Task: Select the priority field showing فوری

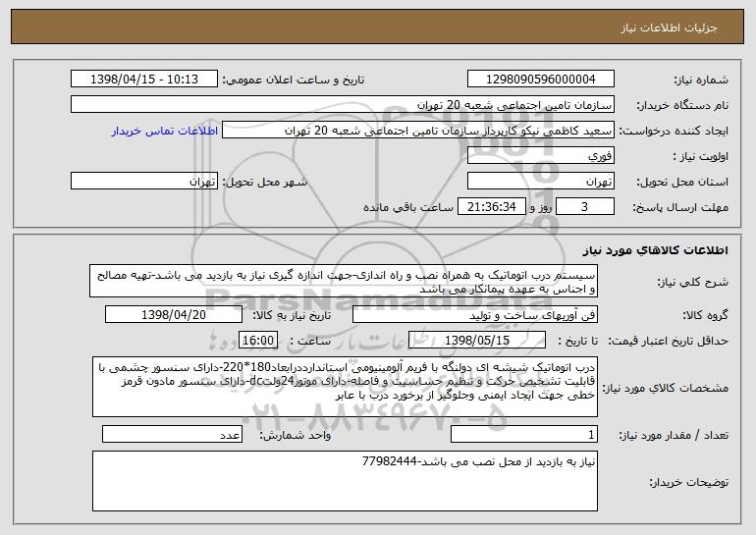Action: tap(540, 156)
